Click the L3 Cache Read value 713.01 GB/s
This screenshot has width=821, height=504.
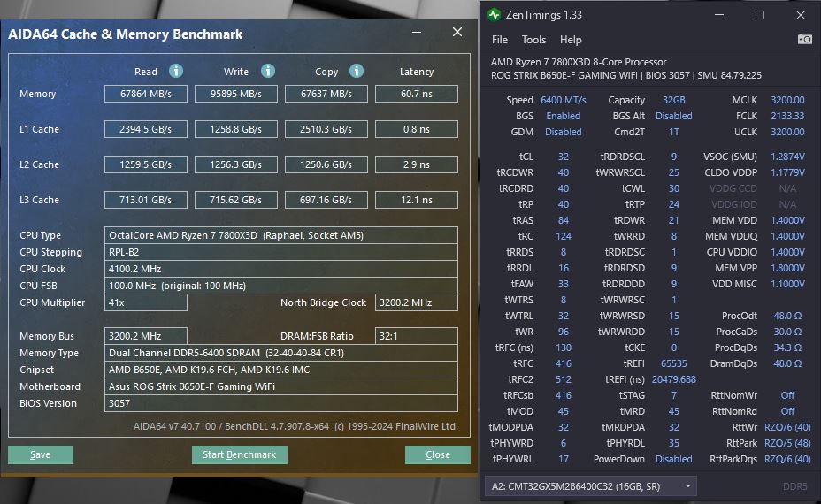tap(146, 200)
